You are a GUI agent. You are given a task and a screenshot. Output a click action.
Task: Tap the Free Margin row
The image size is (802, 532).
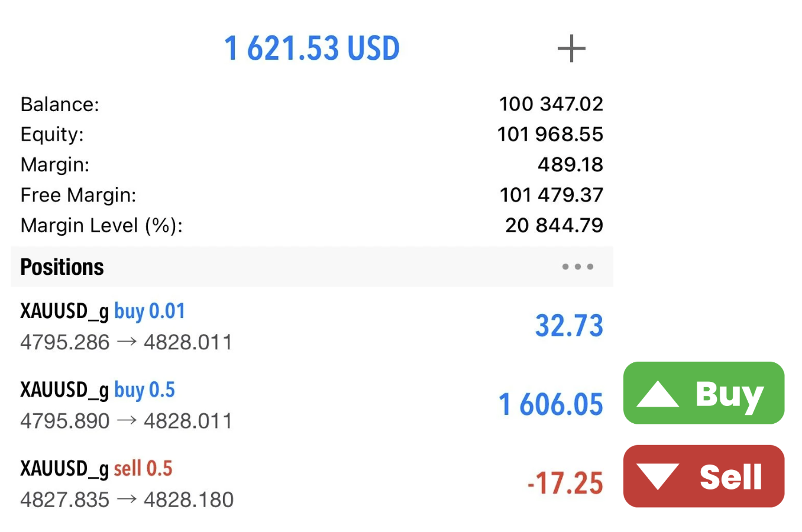point(312,194)
